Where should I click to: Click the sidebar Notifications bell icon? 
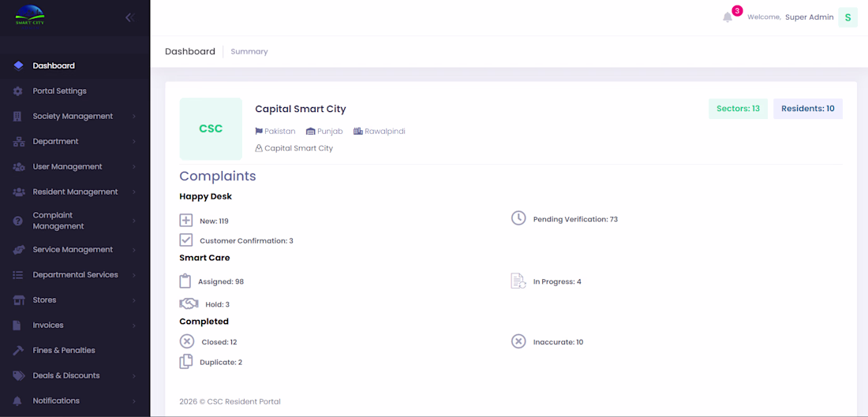coord(17,401)
